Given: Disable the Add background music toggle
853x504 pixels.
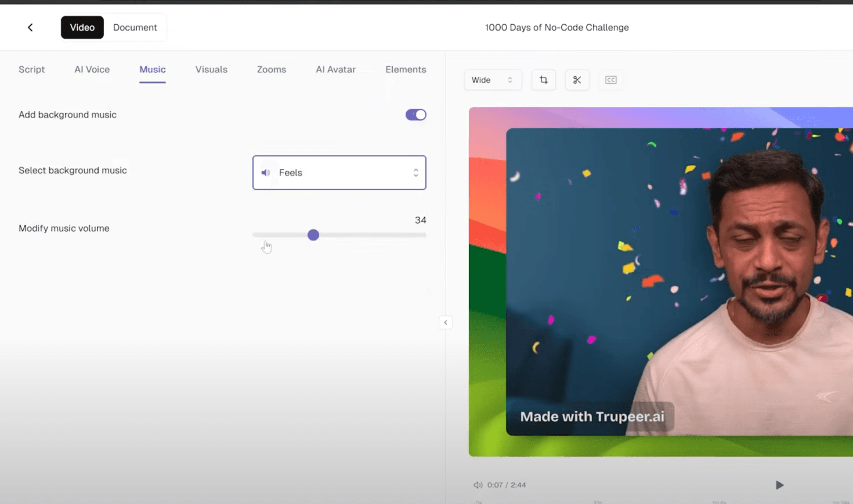Looking at the screenshot, I should click(x=416, y=115).
